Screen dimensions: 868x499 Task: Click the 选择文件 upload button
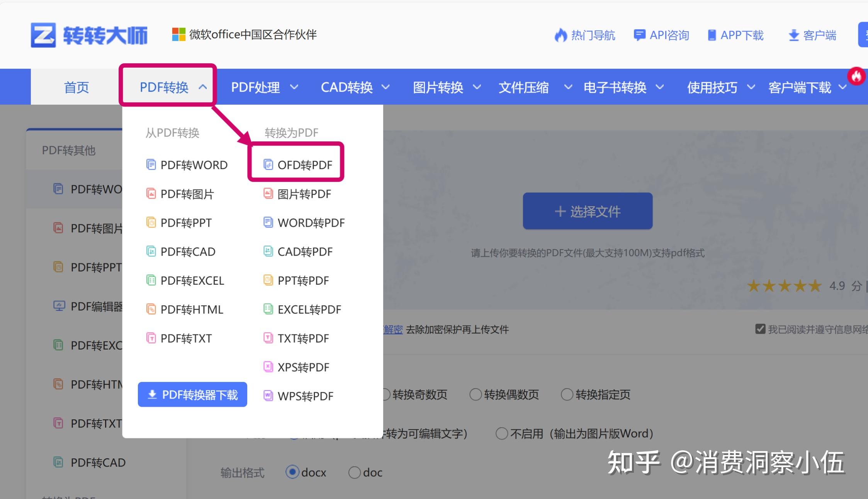click(587, 211)
